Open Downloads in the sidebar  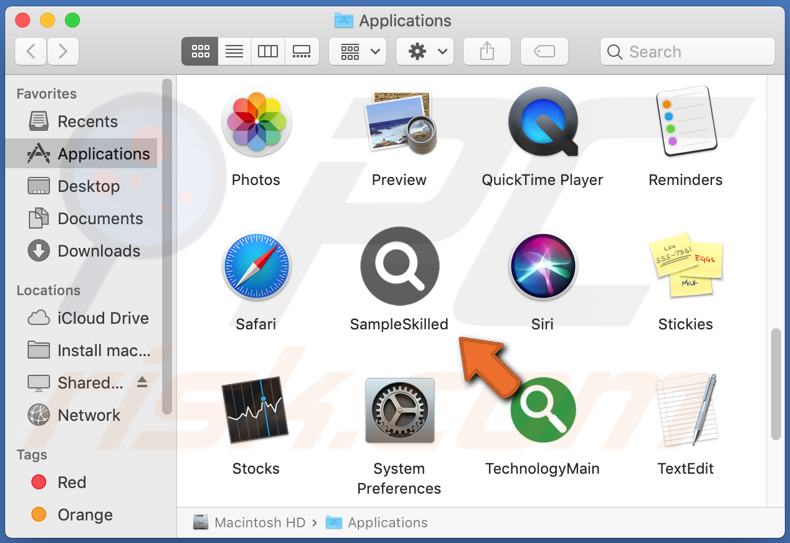tap(81, 251)
